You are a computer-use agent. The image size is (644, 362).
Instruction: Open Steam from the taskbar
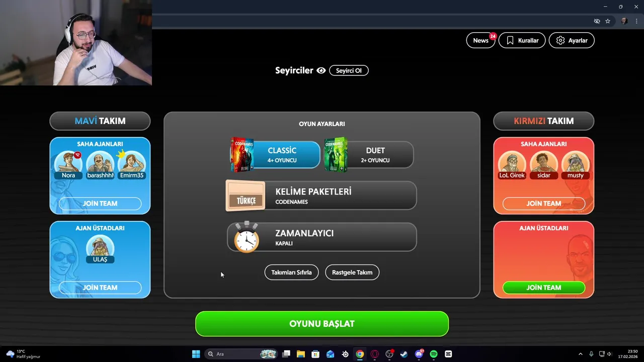point(404,354)
